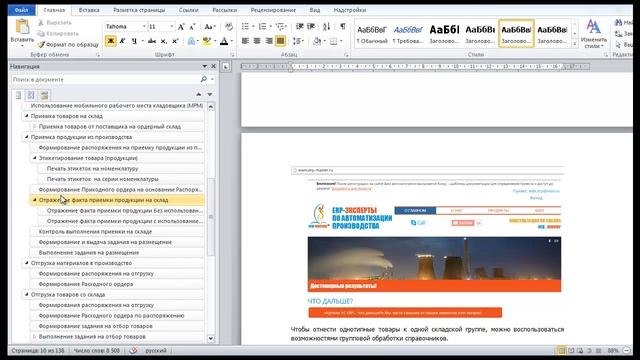
Task: Click the shading paint bucket
Action: pos(317,41)
